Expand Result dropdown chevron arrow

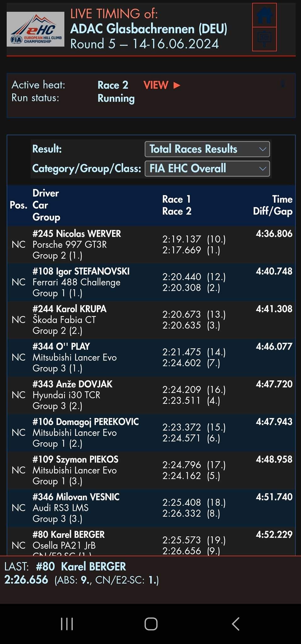[x=263, y=149]
